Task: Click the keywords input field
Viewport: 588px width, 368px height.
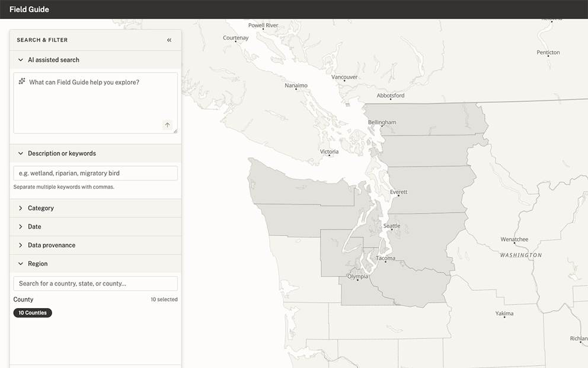Action: point(95,173)
